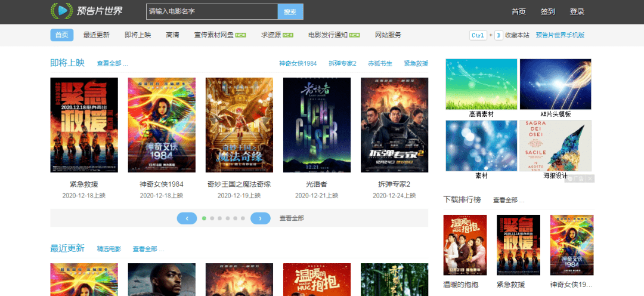Open the 精选电影 link

tap(109, 249)
